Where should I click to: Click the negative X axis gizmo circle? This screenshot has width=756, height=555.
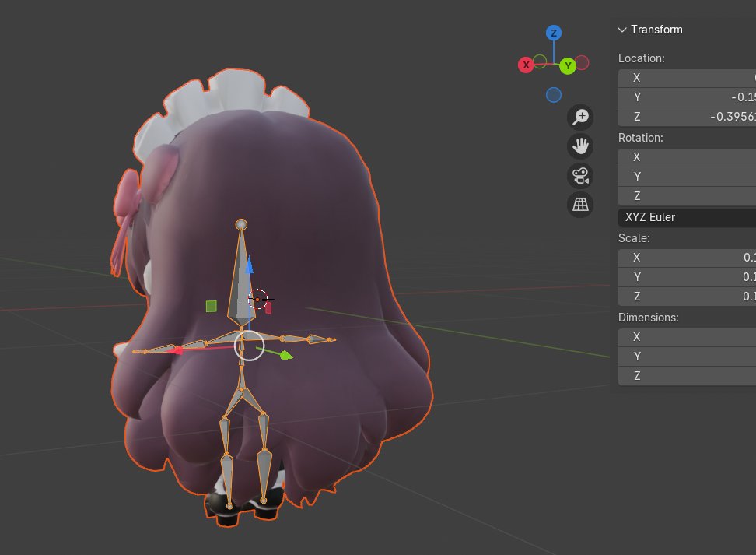point(582,63)
